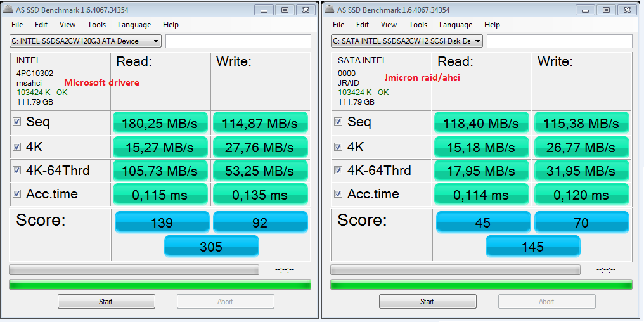Click empty text field beside left drive dropdown

tap(238, 41)
